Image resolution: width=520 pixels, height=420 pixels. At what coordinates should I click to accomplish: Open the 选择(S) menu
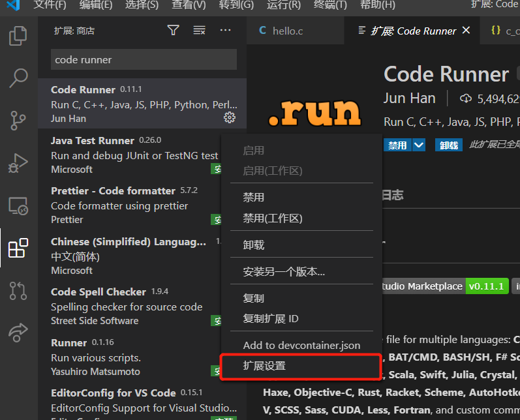[x=142, y=5]
